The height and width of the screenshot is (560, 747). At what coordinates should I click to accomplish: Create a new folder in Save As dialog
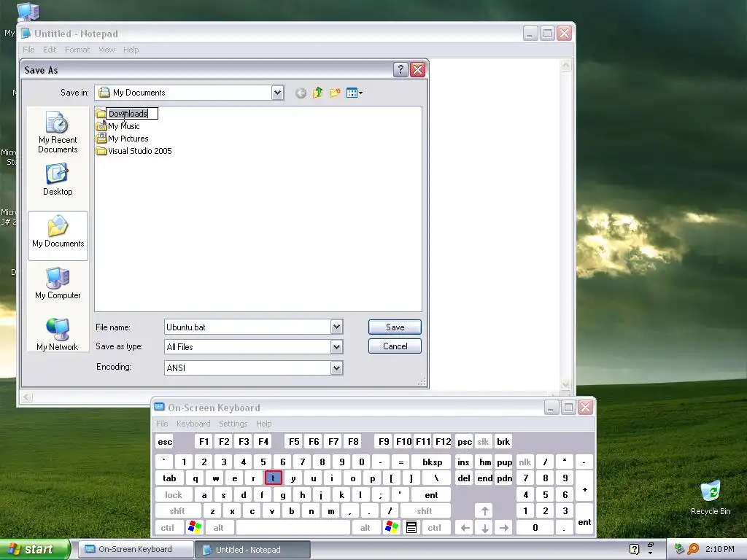pyautogui.click(x=335, y=93)
